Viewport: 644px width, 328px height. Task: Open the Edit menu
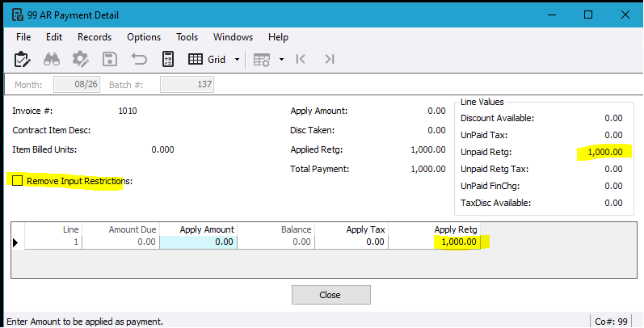[x=54, y=37]
